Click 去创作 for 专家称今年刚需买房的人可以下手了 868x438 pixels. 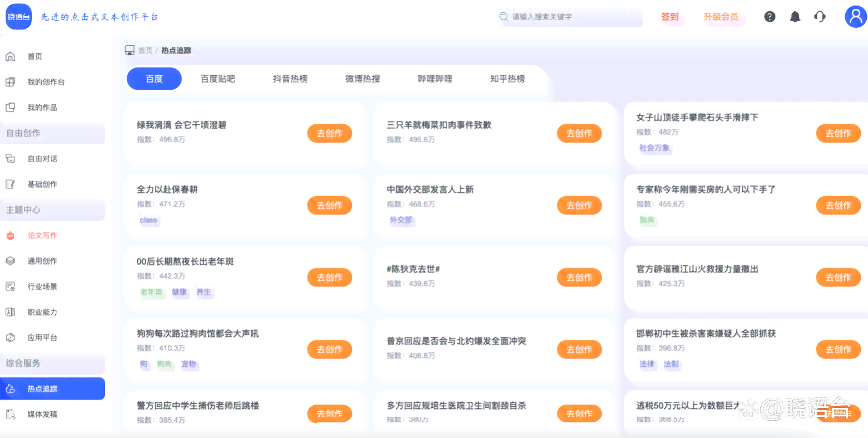pos(838,205)
